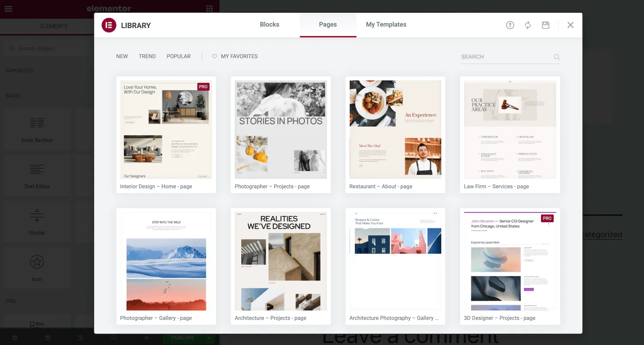The image size is (644, 345).
Task: Expand the BASIC section in the Elementor panel
Action: (x=13, y=96)
